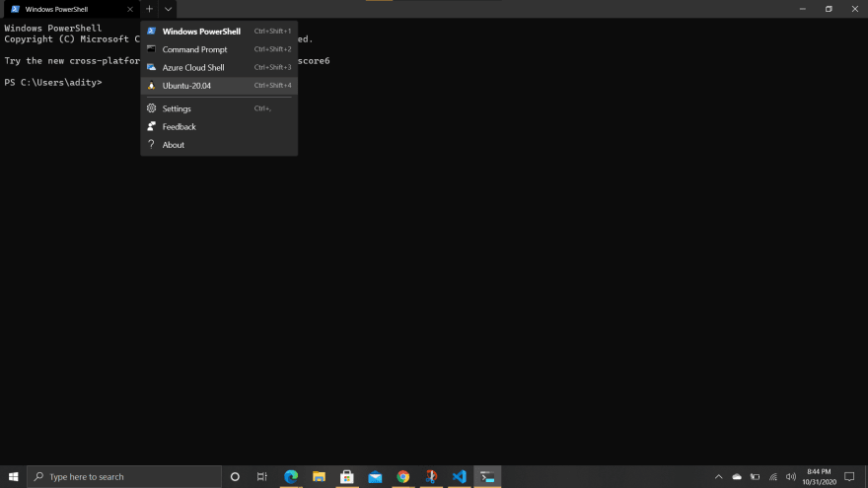Open About from the dropdown menu

tap(219, 145)
